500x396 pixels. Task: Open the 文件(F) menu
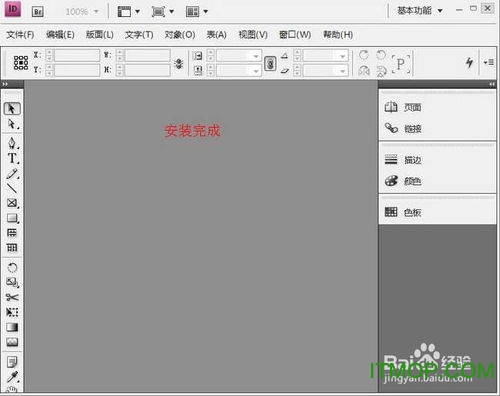point(20,35)
